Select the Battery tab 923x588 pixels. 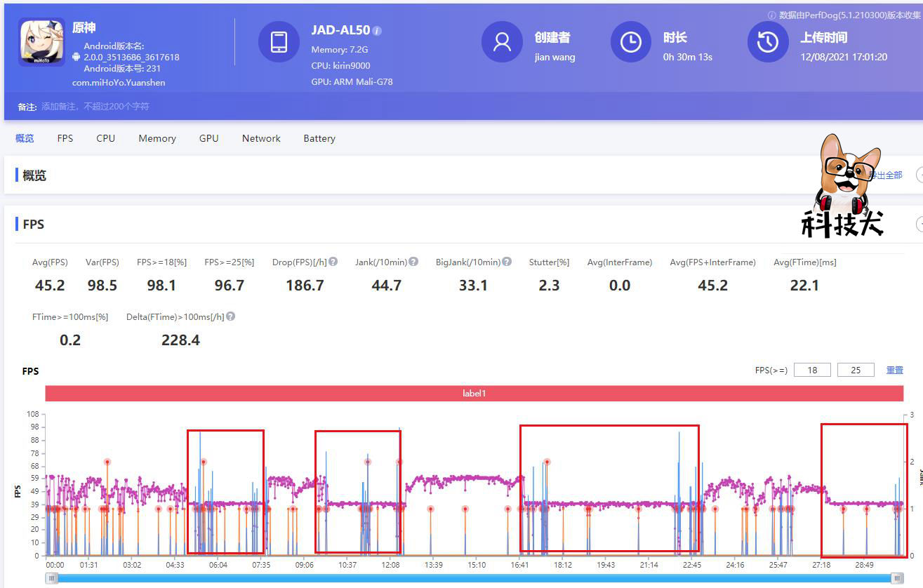point(319,138)
